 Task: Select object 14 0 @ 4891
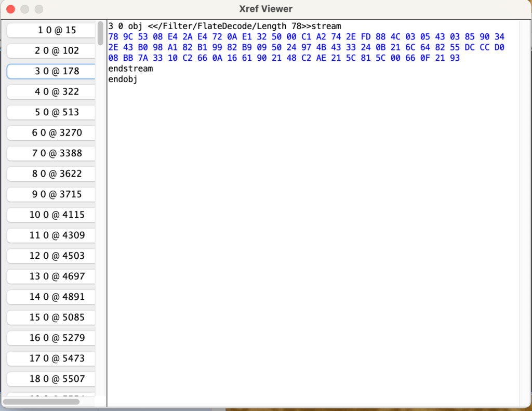point(50,297)
